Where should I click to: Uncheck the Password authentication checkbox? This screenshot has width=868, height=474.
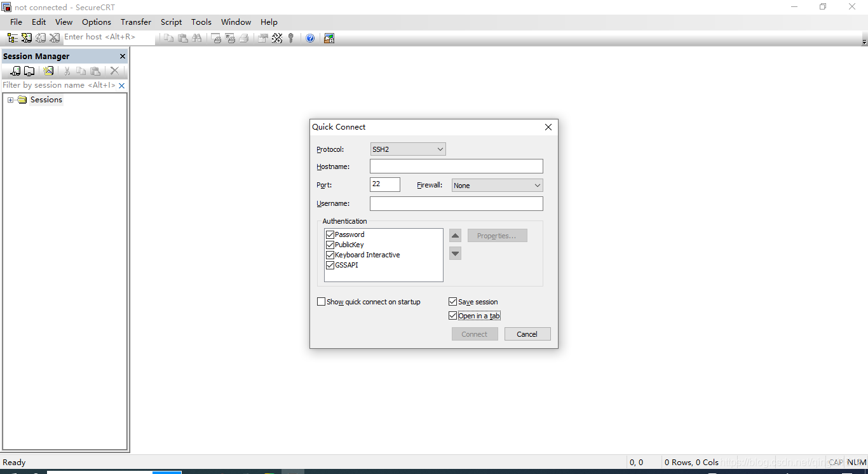(330, 234)
